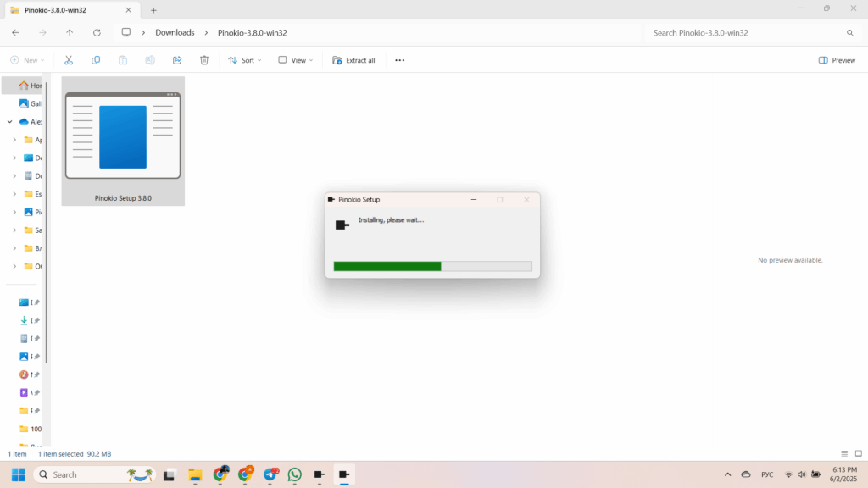Open WhatsApp from the taskbar
This screenshot has height=488, width=868.
294,474
